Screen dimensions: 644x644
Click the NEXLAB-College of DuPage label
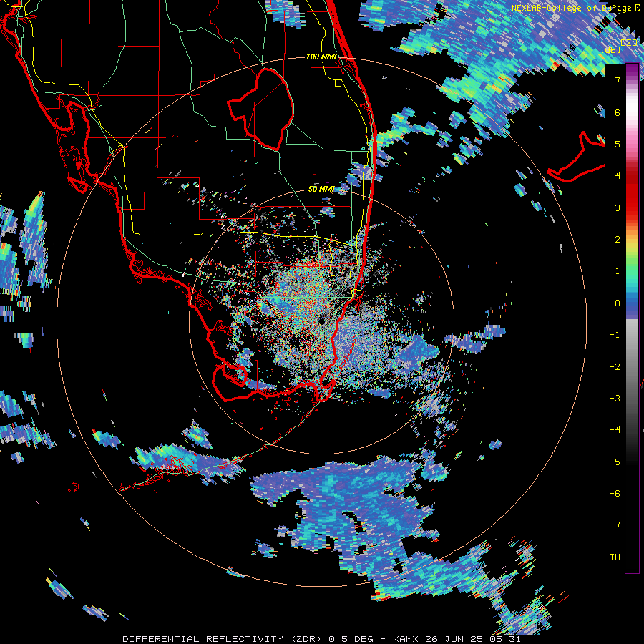[577, 8]
